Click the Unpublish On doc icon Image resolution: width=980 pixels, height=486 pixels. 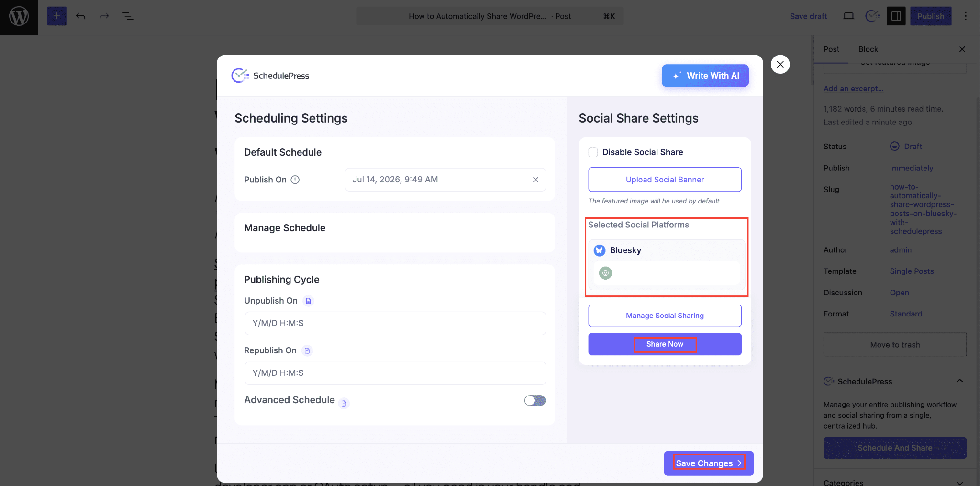tap(309, 301)
